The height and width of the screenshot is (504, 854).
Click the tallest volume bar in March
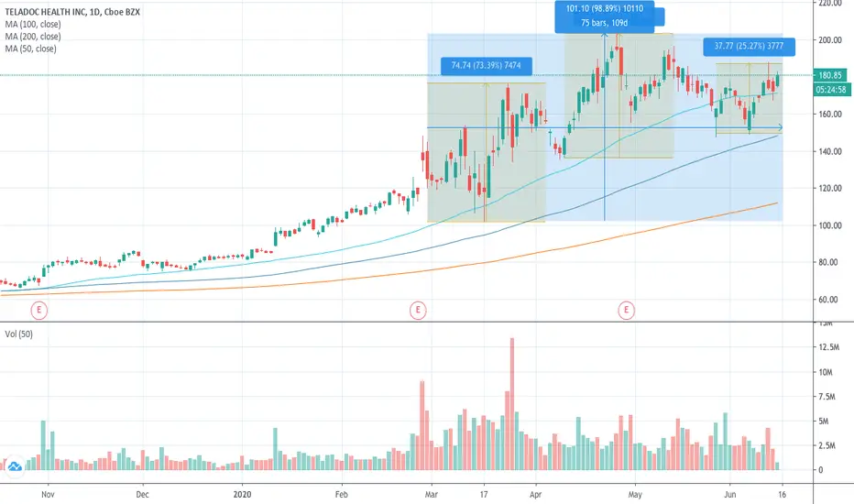pos(512,404)
